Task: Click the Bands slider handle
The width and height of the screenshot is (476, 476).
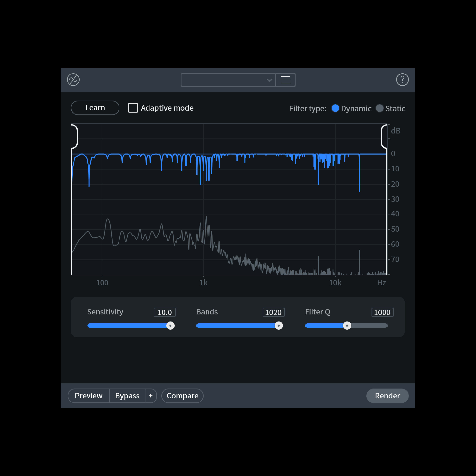Action: pos(279,326)
